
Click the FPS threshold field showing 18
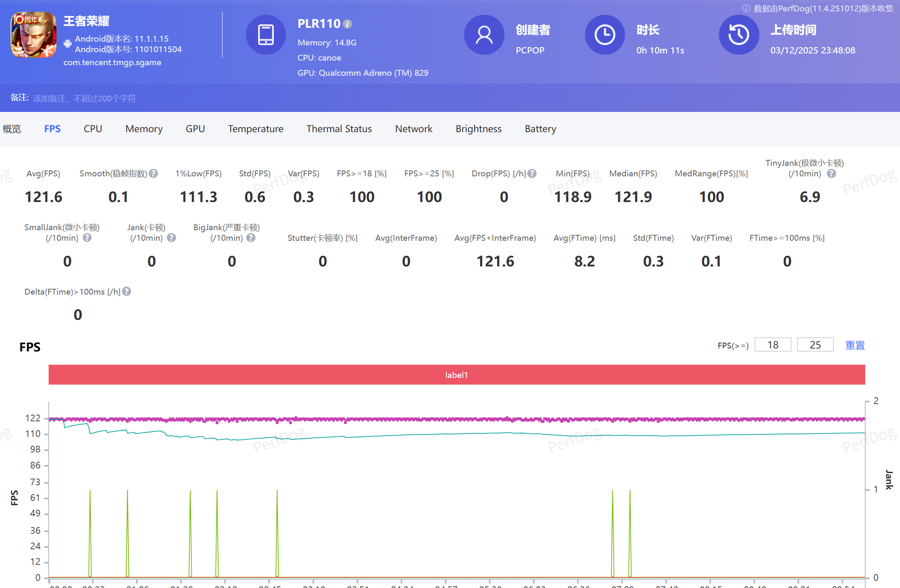[773, 345]
